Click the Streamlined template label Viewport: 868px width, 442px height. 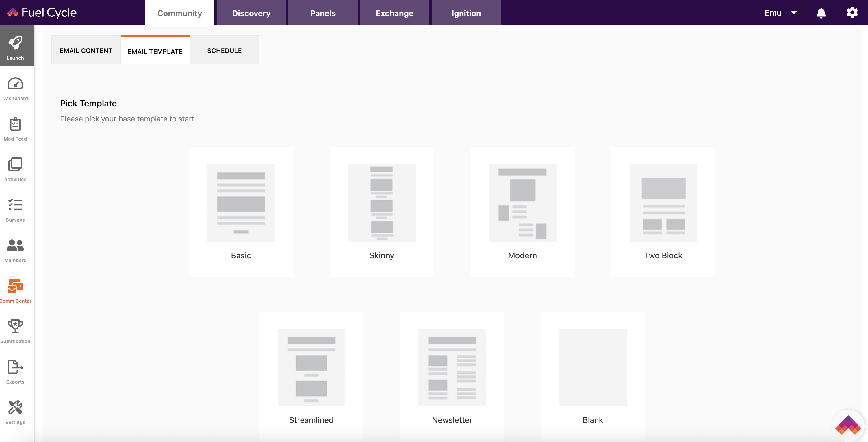pyautogui.click(x=311, y=420)
